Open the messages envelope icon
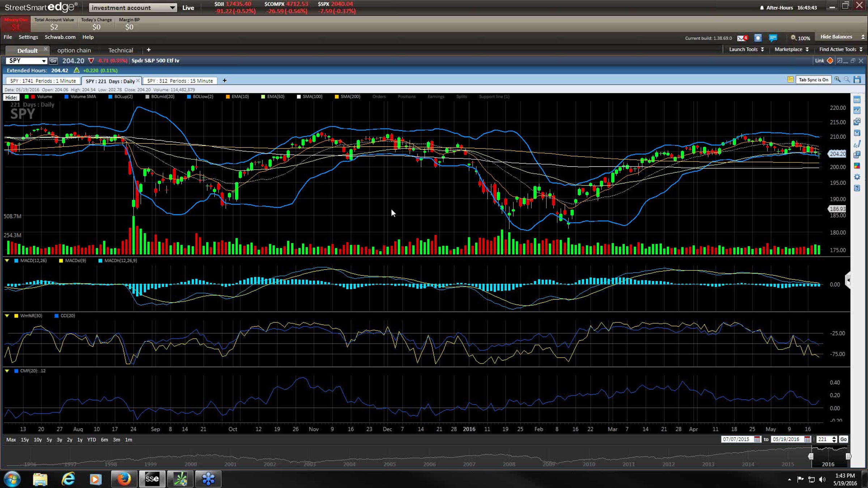This screenshot has height=488, width=868. coord(741,38)
